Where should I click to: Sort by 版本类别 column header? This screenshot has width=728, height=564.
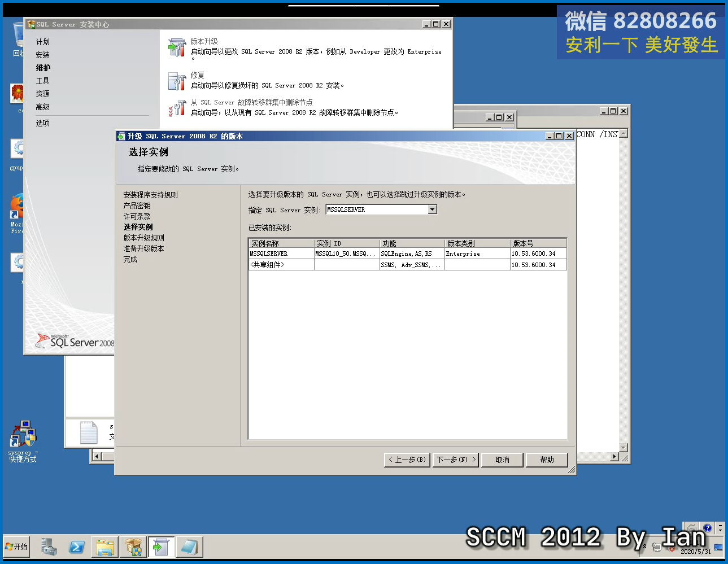click(x=478, y=243)
